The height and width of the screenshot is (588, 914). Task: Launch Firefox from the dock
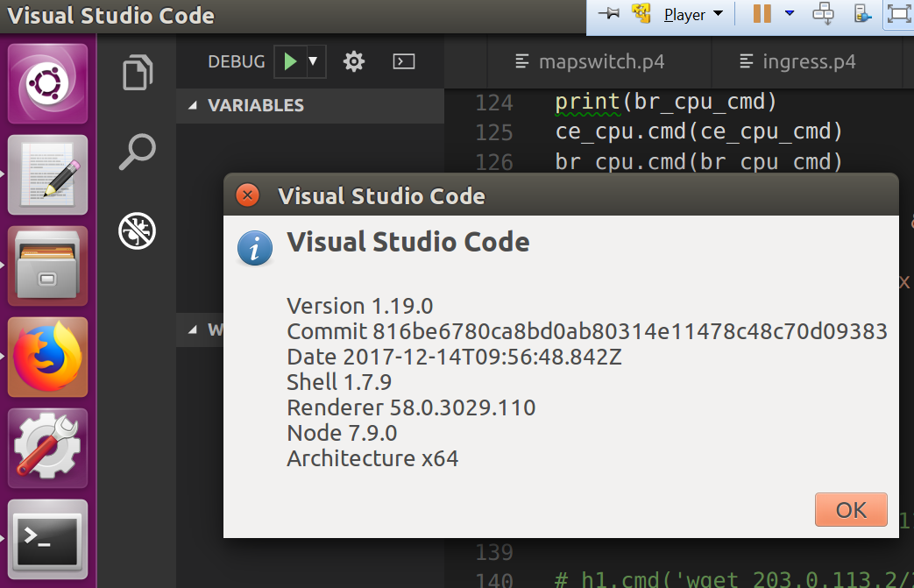click(x=48, y=358)
